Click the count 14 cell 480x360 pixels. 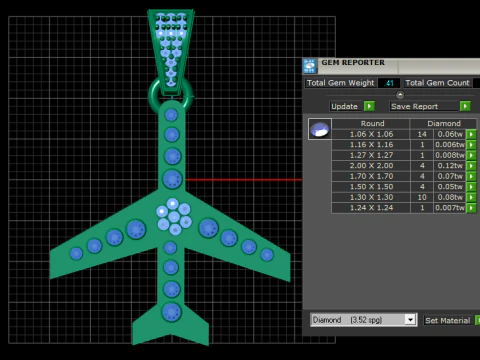(422, 134)
